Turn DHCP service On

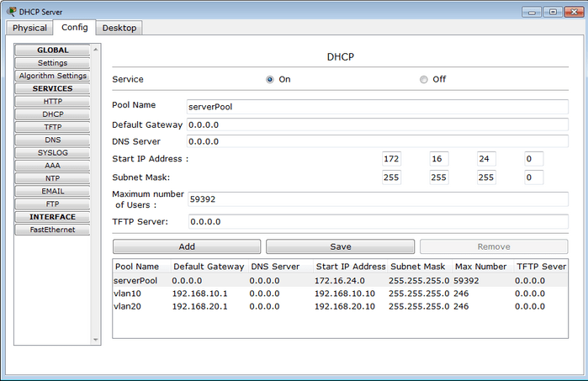270,79
